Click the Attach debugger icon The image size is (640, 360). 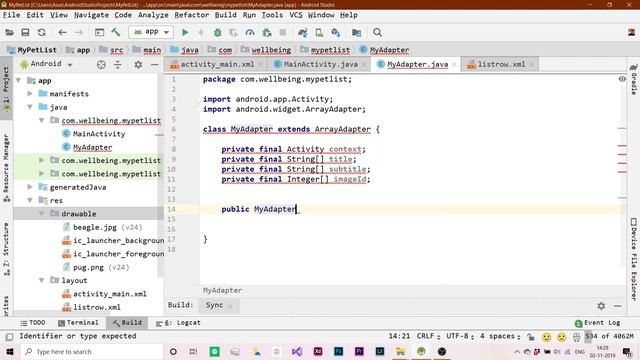267,32
